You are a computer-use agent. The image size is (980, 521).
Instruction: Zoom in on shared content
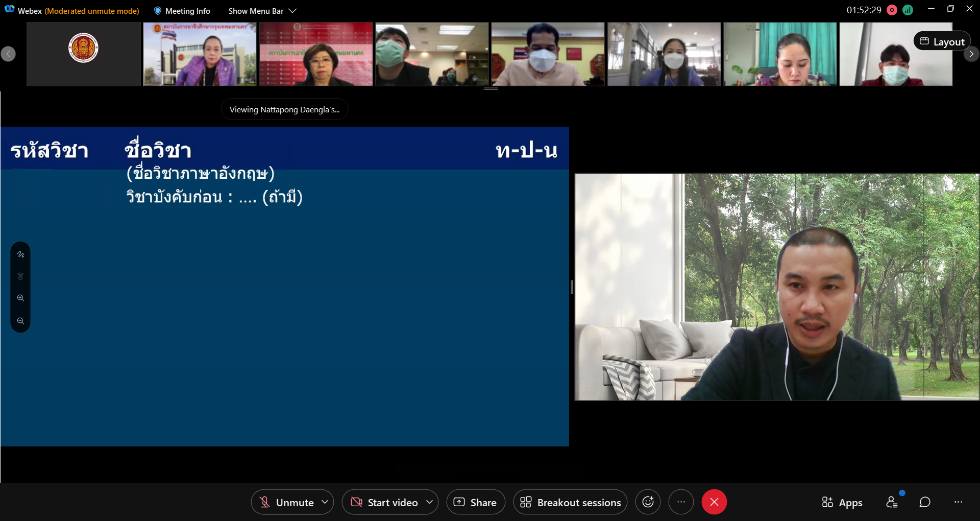click(x=20, y=298)
